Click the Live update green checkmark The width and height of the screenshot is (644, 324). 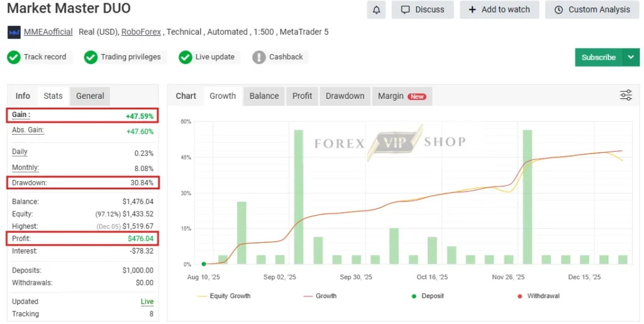click(186, 57)
